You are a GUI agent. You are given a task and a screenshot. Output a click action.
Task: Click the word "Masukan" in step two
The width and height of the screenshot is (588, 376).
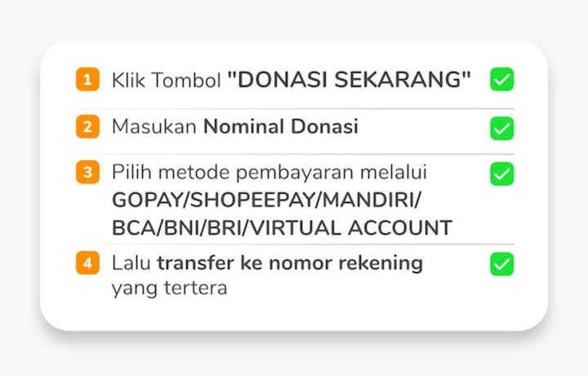[154, 127]
